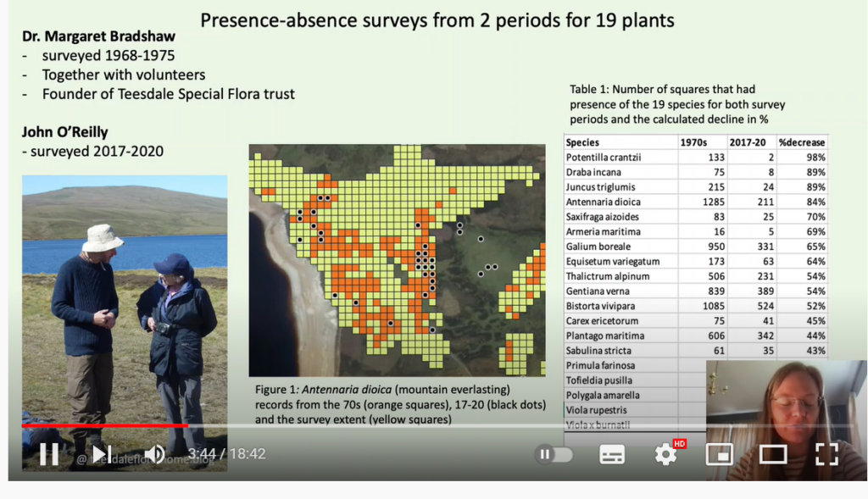Screen dimensions: 868x499
Task: Turn on subtitles/closed captions
Action: click(x=611, y=454)
